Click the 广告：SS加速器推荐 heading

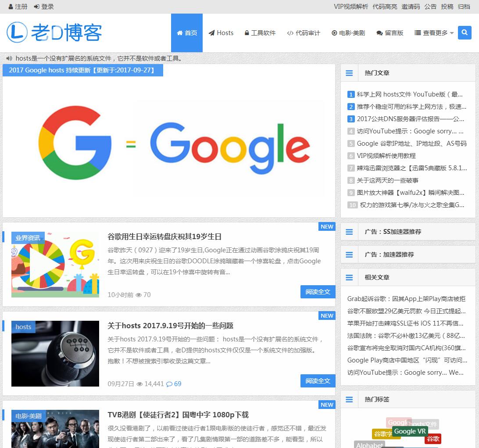tap(393, 232)
